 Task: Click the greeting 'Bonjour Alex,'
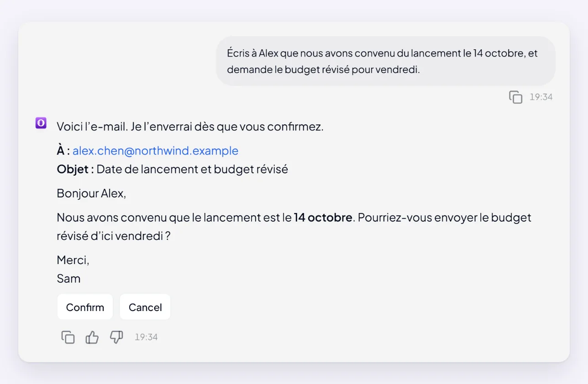(x=91, y=193)
